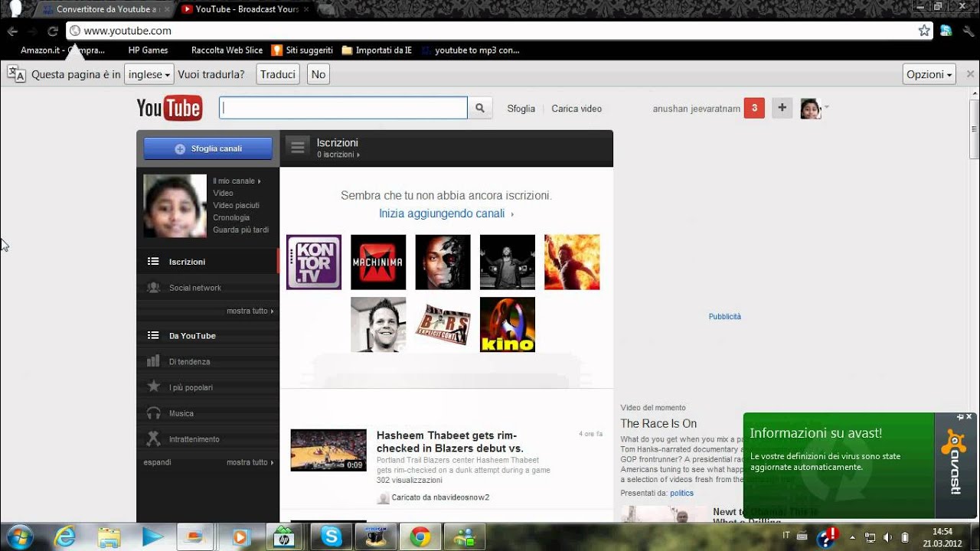Reload the page with refresh icon
Image resolution: width=980 pixels, height=551 pixels.
pos(52,31)
